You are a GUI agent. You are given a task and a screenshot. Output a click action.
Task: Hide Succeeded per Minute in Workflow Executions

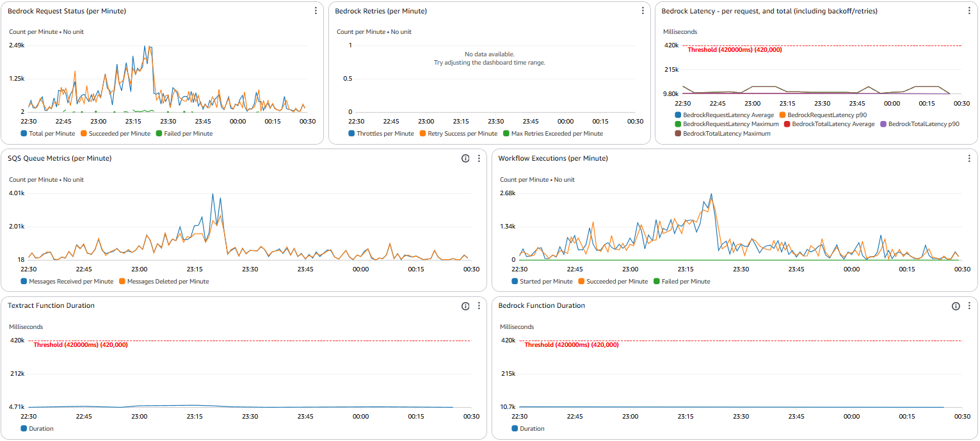coord(612,281)
